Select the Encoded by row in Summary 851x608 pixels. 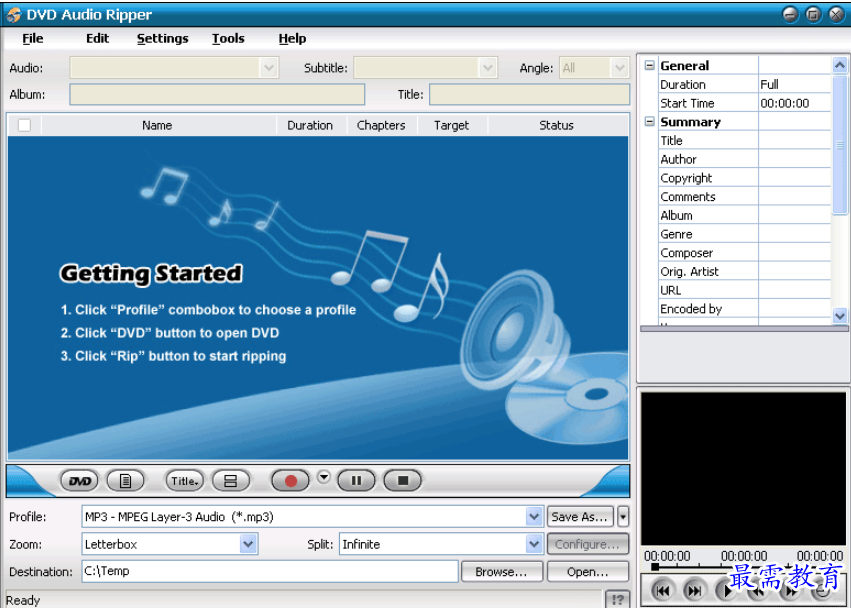745,309
